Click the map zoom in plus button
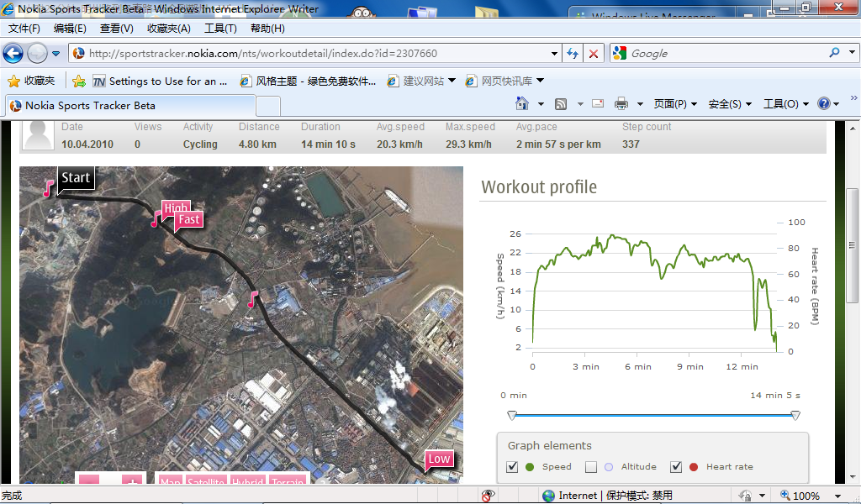 pyautogui.click(x=132, y=480)
